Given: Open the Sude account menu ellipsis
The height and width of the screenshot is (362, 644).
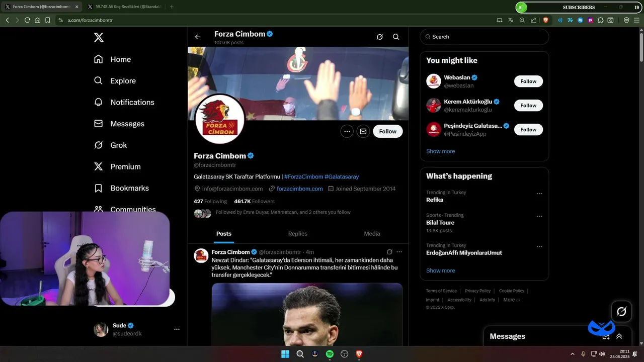Looking at the screenshot, I should point(177,329).
